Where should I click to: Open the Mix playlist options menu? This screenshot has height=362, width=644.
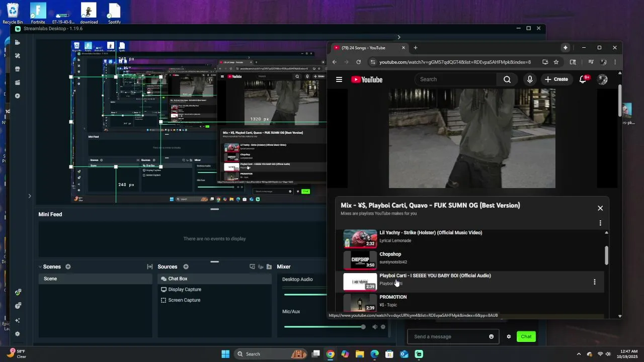pos(600,223)
